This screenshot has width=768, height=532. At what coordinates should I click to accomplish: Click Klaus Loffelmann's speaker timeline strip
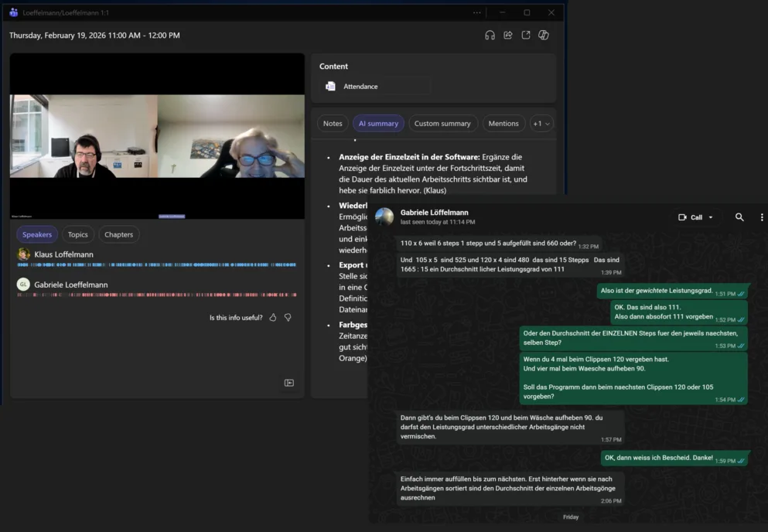(155, 266)
